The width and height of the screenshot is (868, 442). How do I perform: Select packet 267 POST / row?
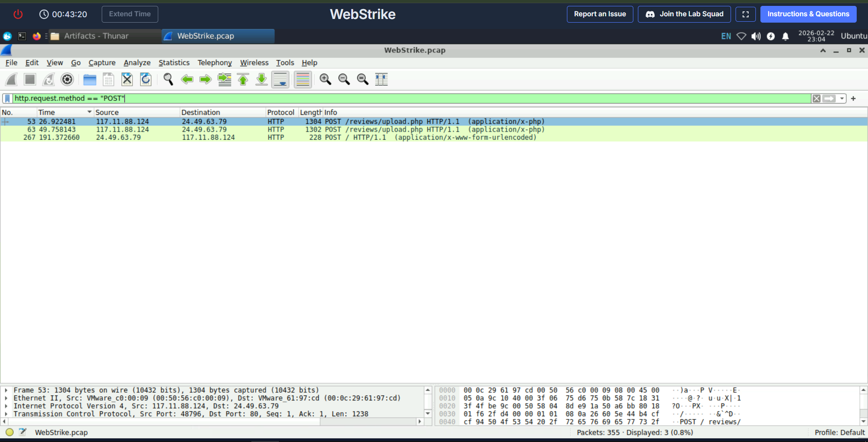[x=434, y=138]
